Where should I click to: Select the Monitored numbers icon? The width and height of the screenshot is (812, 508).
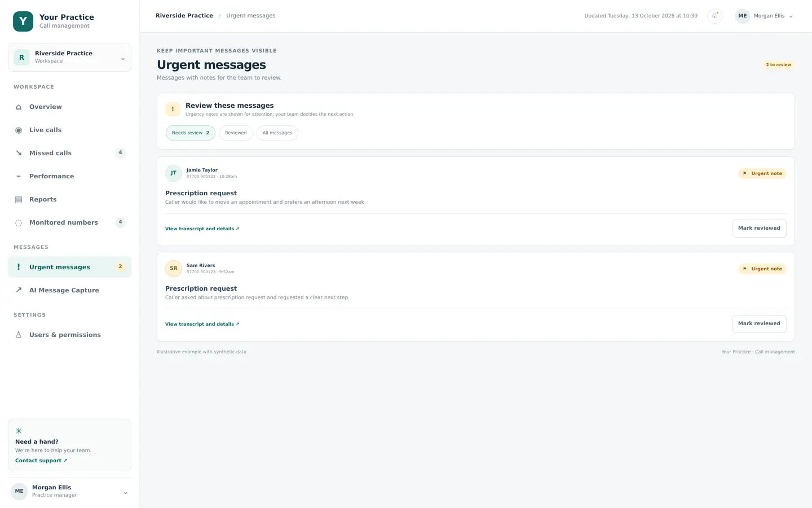point(19,222)
